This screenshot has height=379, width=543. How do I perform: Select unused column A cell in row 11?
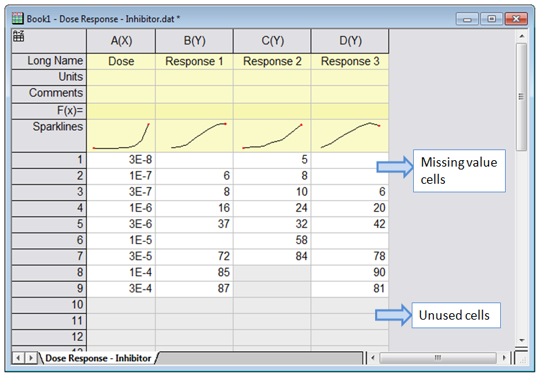pyautogui.click(x=121, y=321)
